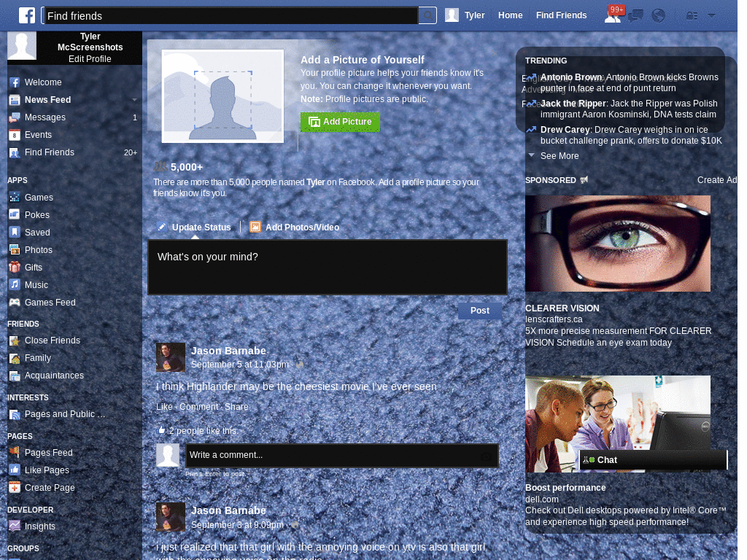Click the Post button
Screen dimensions: 747x560
(480, 311)
